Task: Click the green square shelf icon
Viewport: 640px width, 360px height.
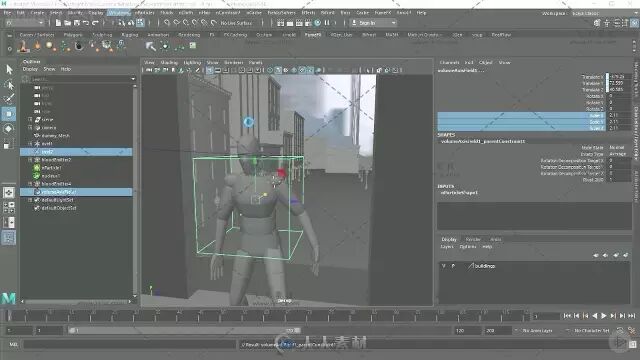Action: tap(193, 46)
